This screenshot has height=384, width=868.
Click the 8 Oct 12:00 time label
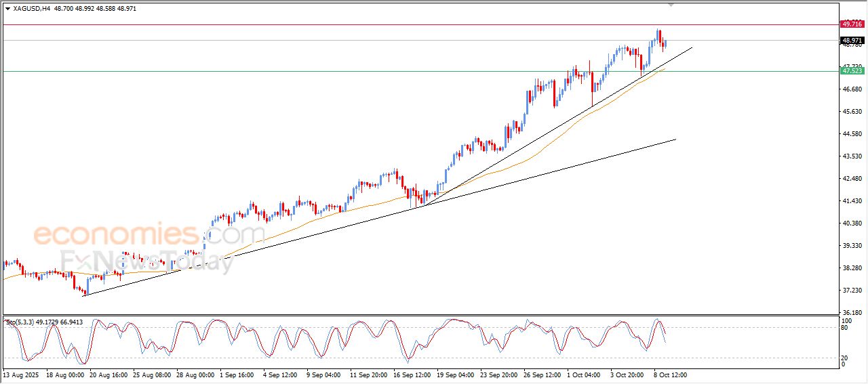[x=671, y=374]
